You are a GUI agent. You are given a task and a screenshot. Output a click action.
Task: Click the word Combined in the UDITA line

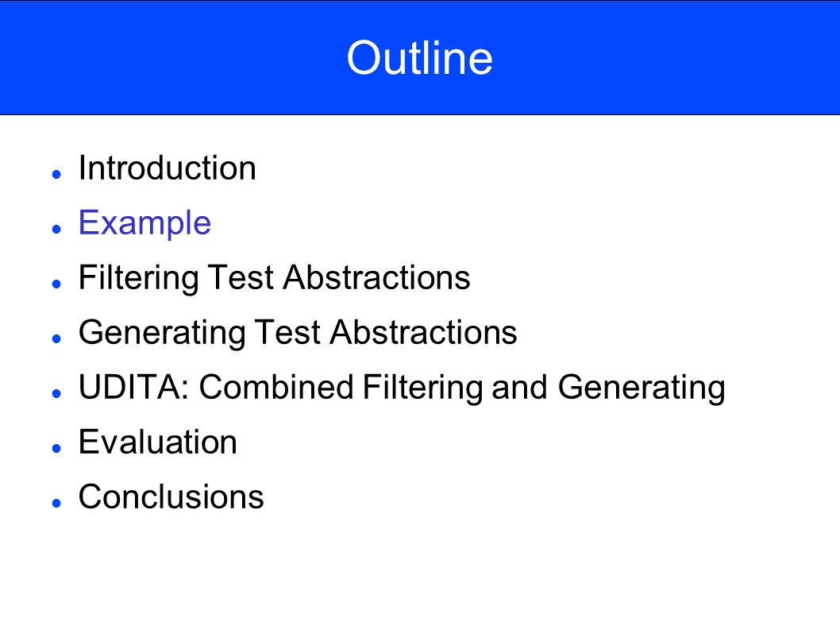(276, 387)
